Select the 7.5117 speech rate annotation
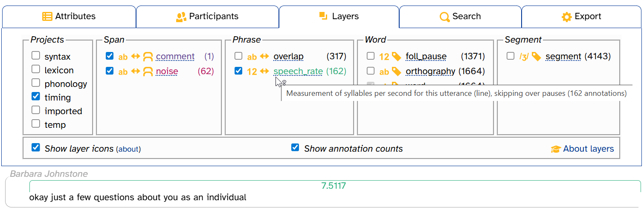This screenshot has height=213, width=644. coord(334,186)
